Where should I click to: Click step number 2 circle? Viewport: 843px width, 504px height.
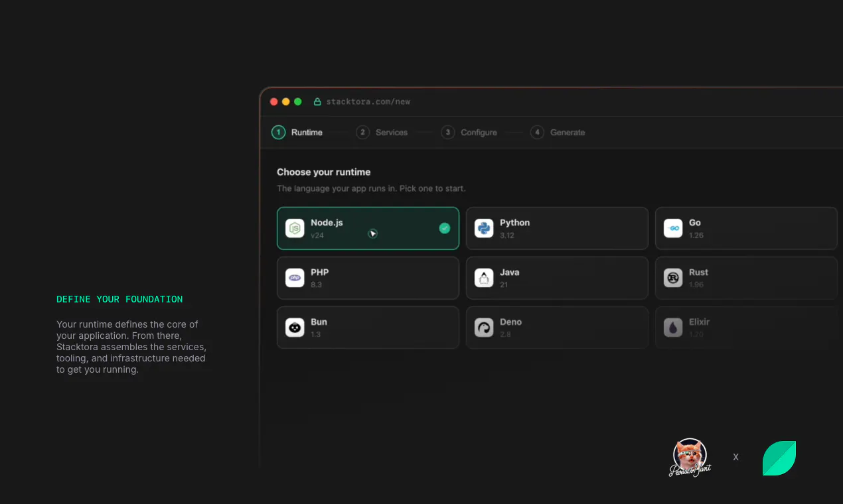click(362, 132)
